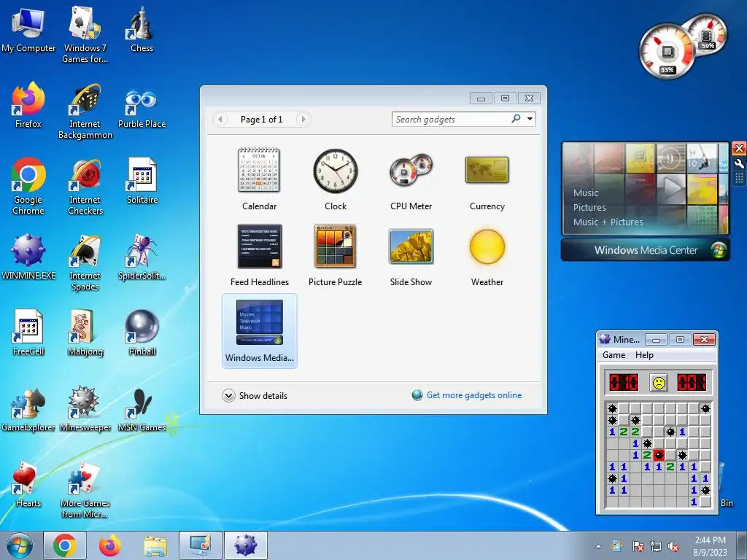This screenshot has height=560, width=747.
Task: Click the Minesweeper sad face reset button
Action: (x=659, y=382)
